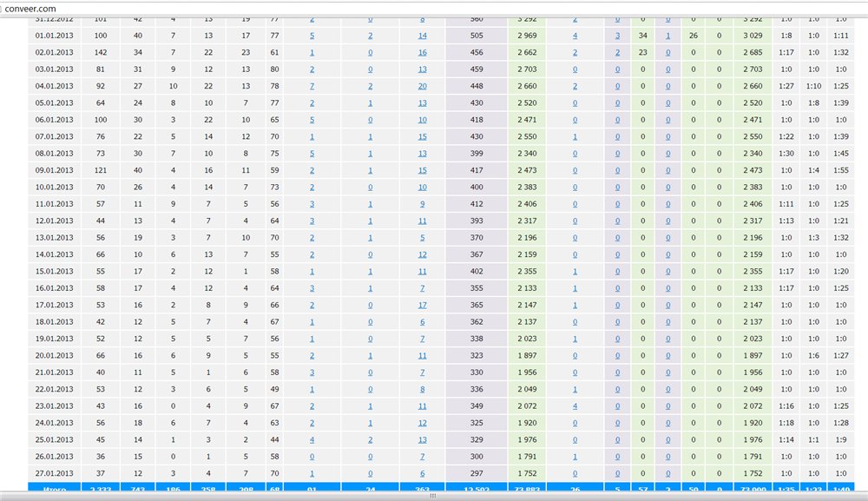Click the 11 link in the 20.01.2013 row
The image size is (868, 501).
click(x=423, y=355)
